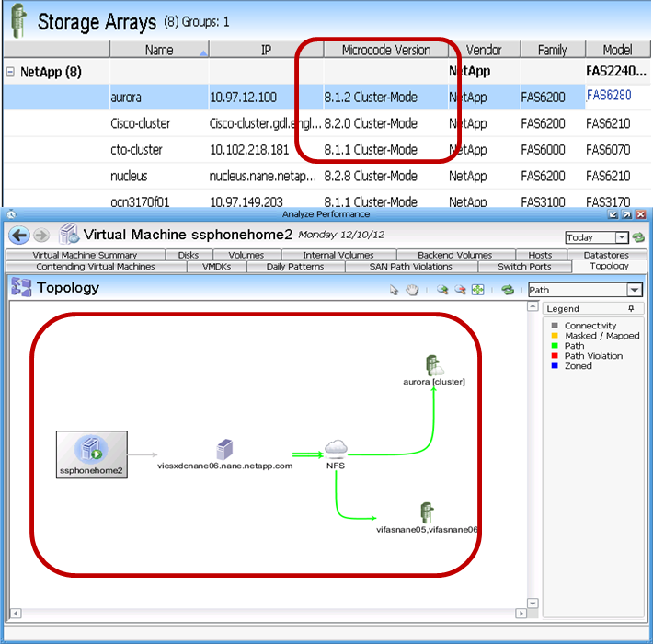The width and height of the screenshot is (653, 644).
Task: Click the green Path legend swatch
Action: [555, 345]
